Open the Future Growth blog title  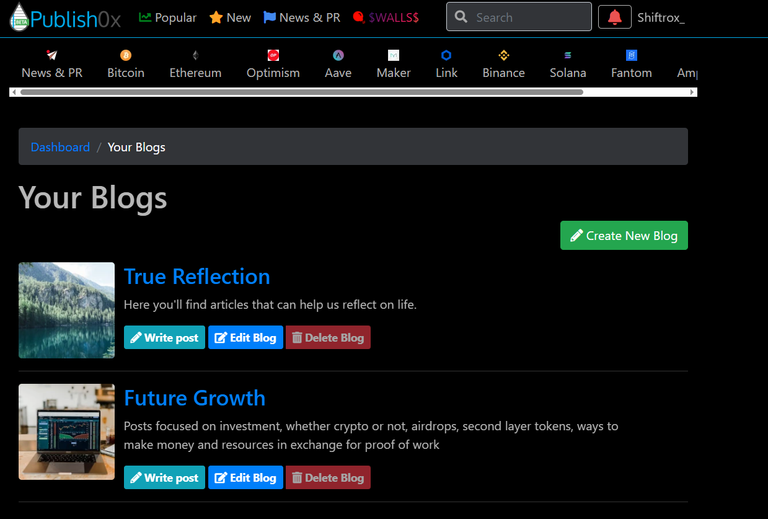pyautogui.click(x=194, y=398)
